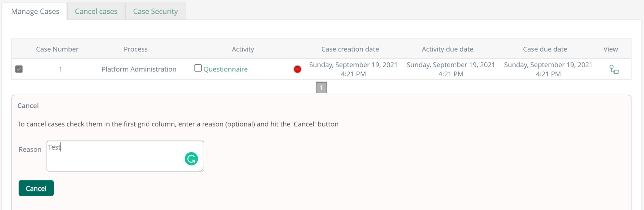Open the Case Security tab
The width and height of the screenshot is (644, 210).
coord(155,11)
